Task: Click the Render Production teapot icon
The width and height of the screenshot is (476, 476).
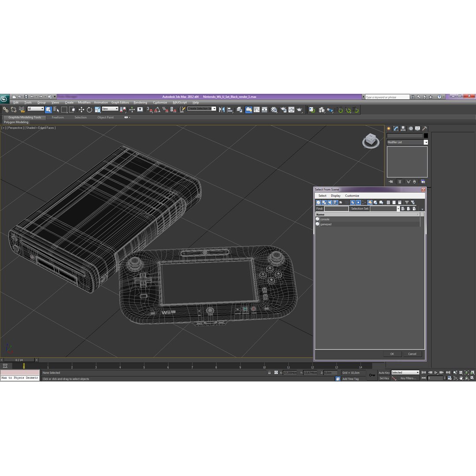Action: 300,110
